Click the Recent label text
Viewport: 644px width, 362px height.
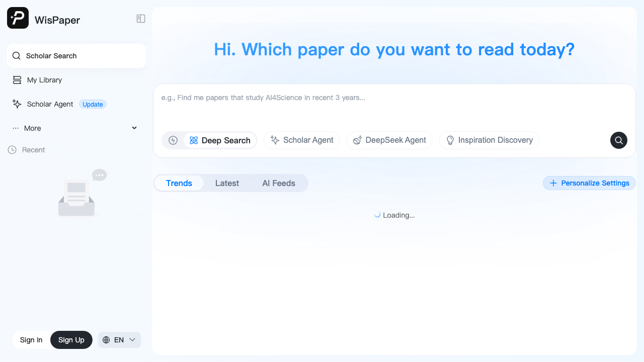[x=34, y=150]
